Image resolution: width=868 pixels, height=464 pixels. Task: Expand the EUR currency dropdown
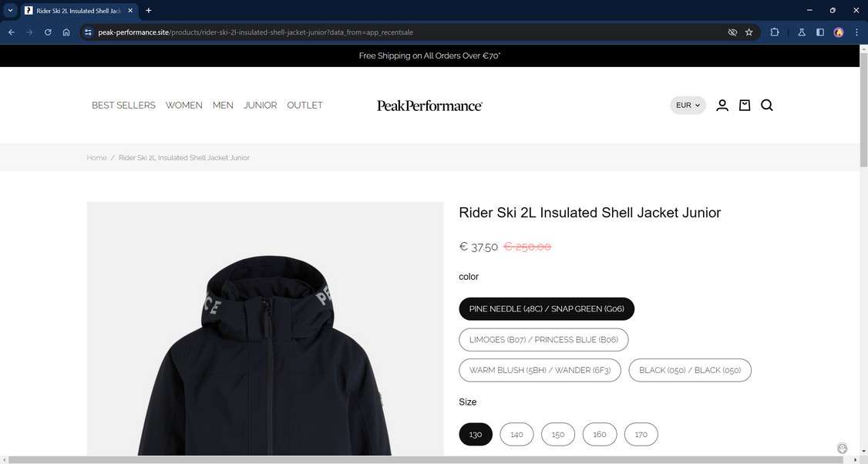pyautogui.click(x=688, y=105)
